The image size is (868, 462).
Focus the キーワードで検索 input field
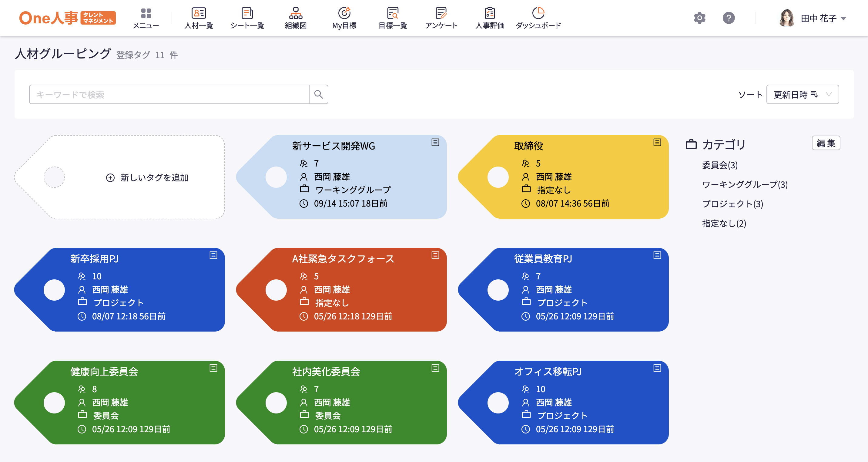pos(169,94)
